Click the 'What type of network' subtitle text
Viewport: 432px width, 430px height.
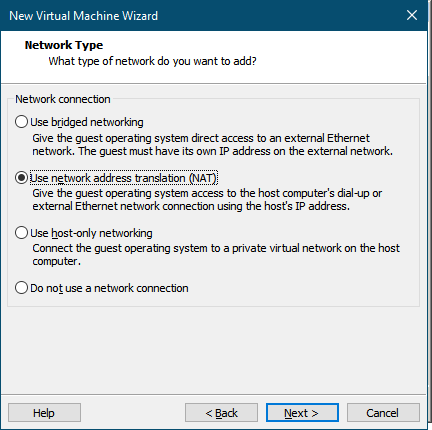(153, 61)
